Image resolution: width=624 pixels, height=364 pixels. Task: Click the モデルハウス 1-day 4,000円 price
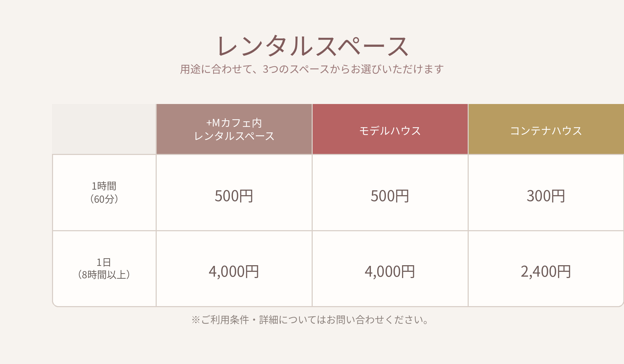point(390,271)
